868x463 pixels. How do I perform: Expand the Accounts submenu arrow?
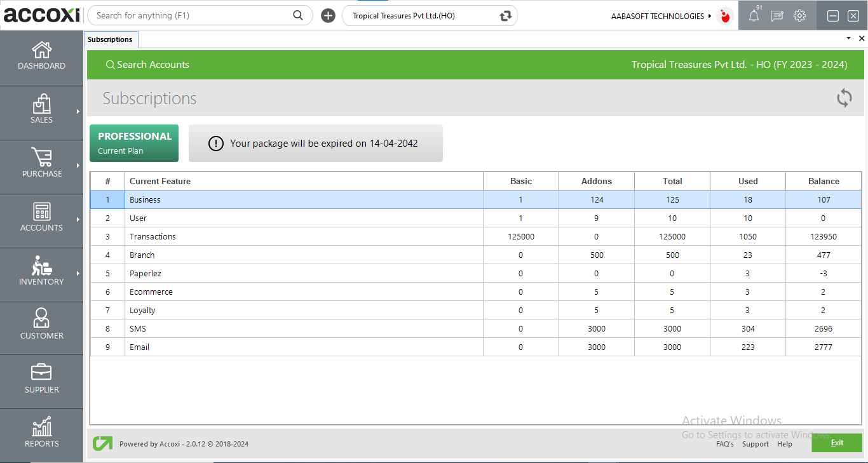(78, 220)
